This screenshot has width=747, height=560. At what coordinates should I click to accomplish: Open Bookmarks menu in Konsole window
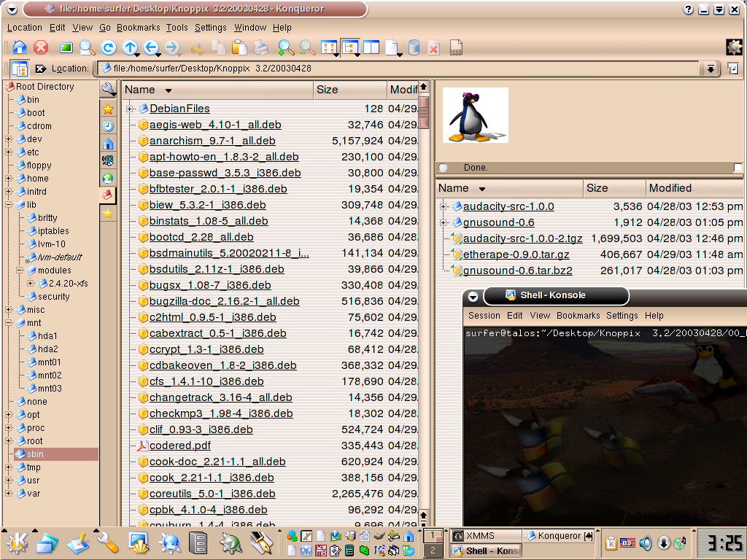tap(578, 316)
